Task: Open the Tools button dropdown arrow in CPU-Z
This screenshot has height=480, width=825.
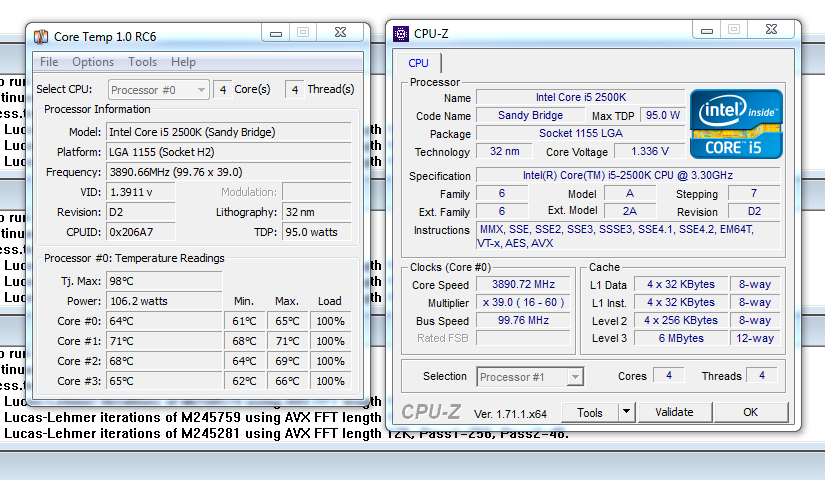Action: pos(626,412)
